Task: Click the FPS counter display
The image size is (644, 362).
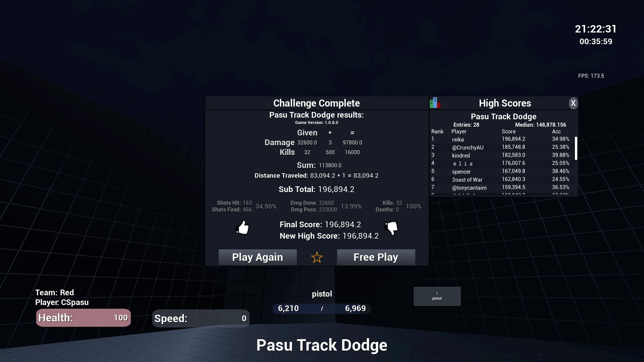Action: (591, 76)
